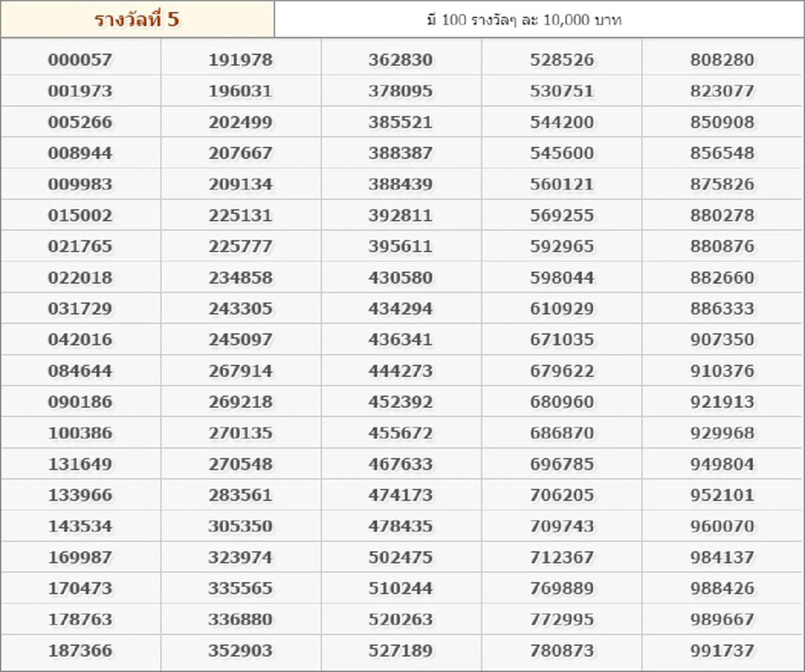
Task: Click winning number 388439
Action: (x=400, y=184)
